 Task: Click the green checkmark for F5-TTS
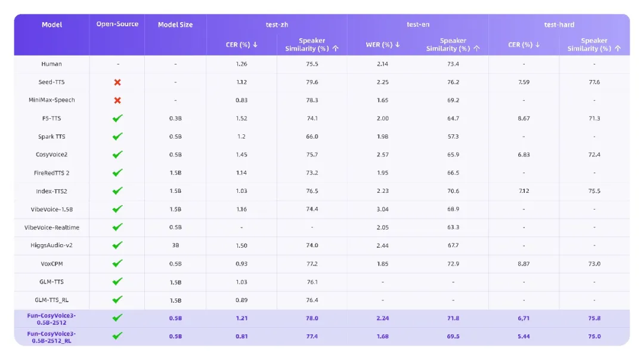coord(117,118)
